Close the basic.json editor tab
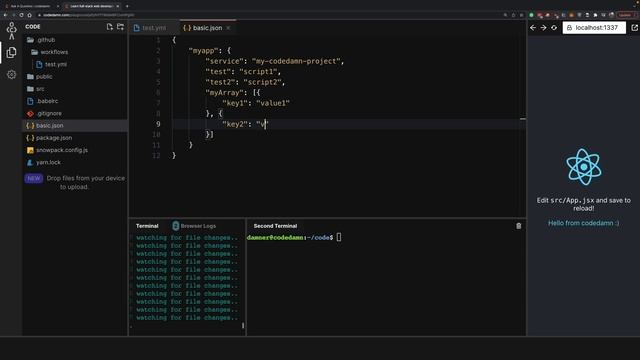Viewport: 640px width, 360px height. (x=228, y=28)
